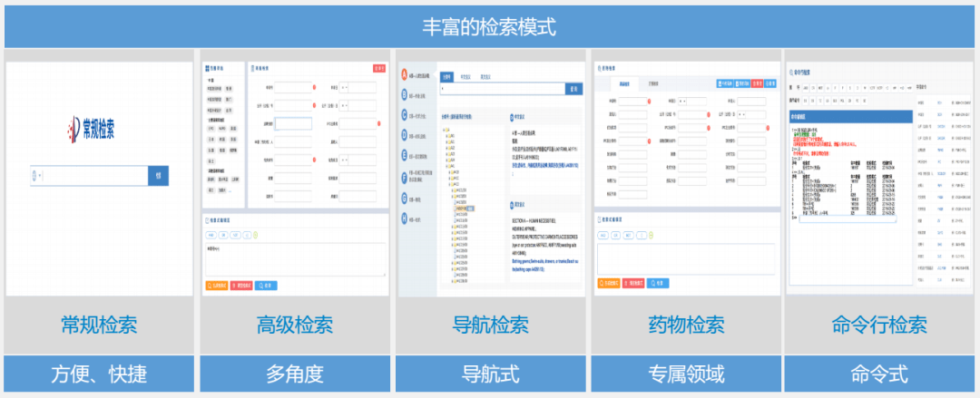Click the 常规检索 logo in the first panel
Viewport: 980px width, 398px height.
point(92,128)
